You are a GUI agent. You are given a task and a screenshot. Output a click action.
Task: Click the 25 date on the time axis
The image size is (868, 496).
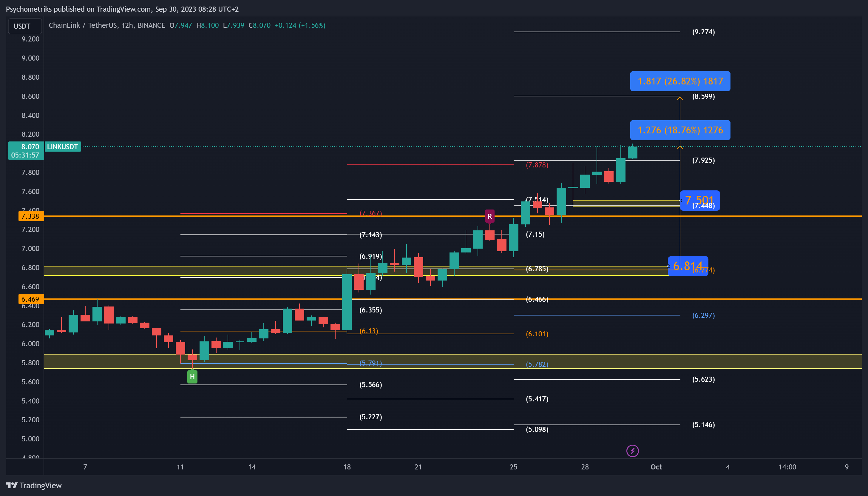tap(513, 467)
